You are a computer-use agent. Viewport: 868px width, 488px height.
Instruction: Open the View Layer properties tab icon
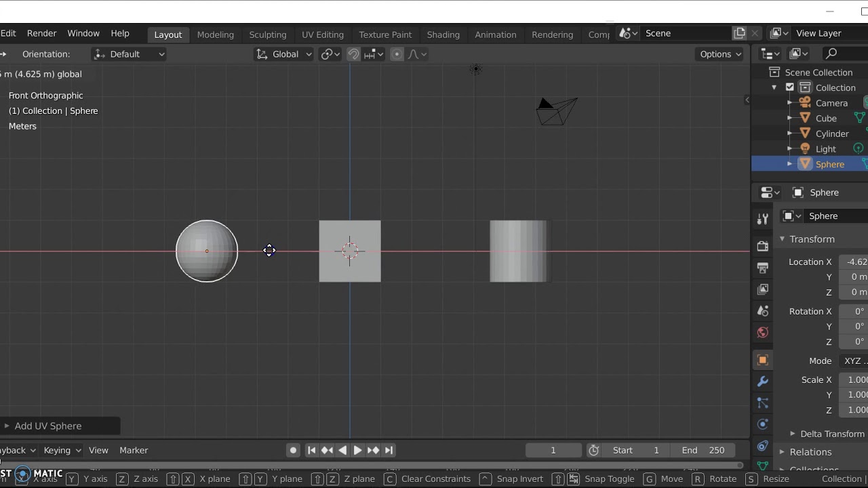click(x=763, y=289)
